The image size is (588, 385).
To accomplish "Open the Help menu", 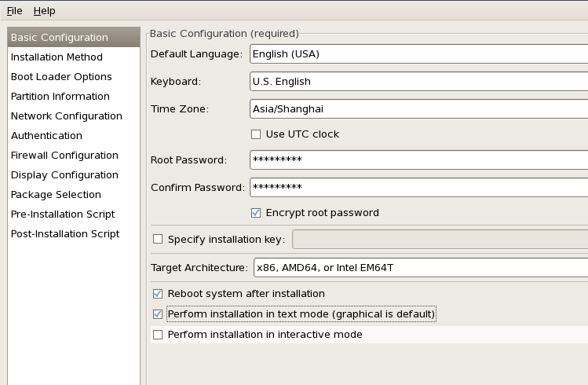I will (x=45, y=11).
